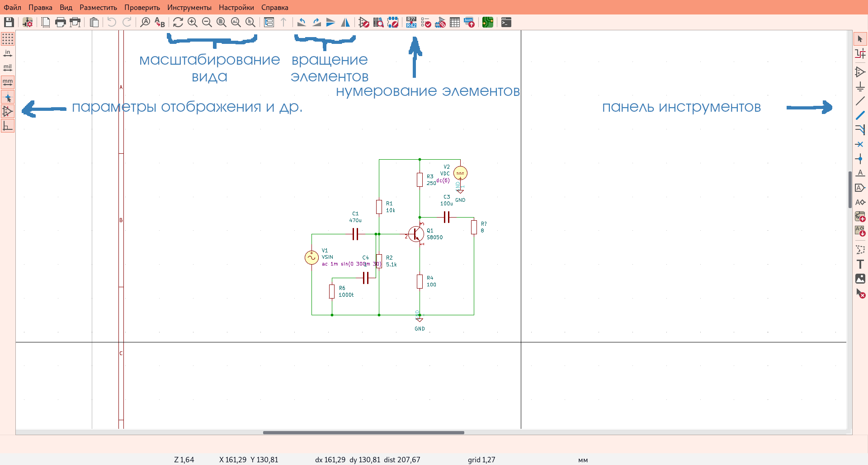Paste from clipboard icon
Screen dimensions: 868x465
pos(94,22)
